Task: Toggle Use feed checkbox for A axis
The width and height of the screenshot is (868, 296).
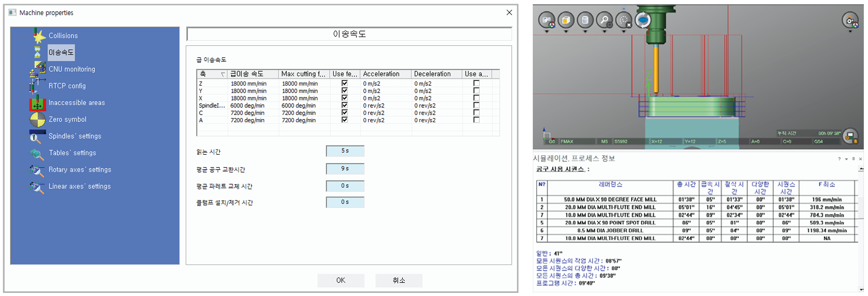Action: [345, 120]
